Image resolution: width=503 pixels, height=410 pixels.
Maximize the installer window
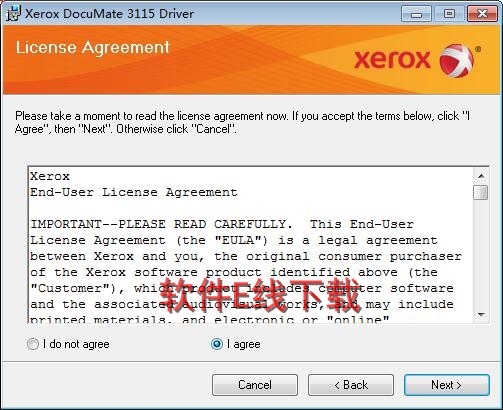click(449, 14)
